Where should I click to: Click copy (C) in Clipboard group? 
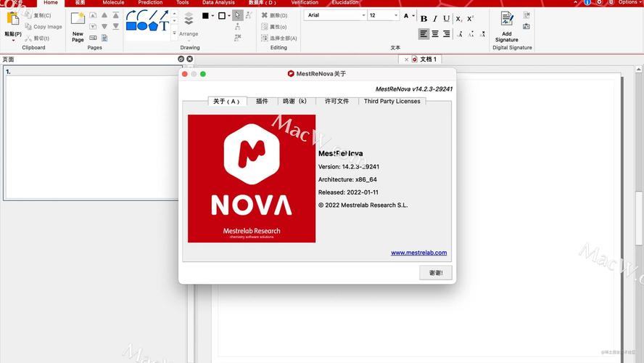[38, 15]
